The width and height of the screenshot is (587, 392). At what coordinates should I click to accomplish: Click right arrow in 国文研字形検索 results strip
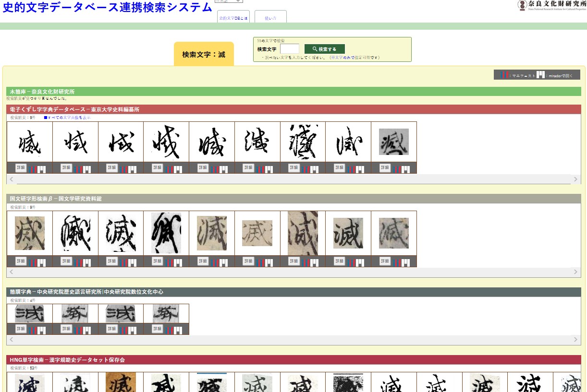point(576,272)
